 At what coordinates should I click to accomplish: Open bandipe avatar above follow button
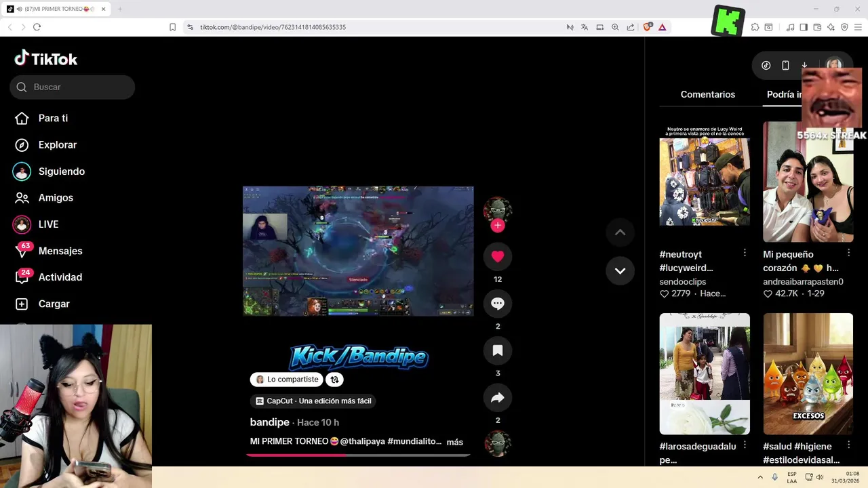tap(497, 209)
